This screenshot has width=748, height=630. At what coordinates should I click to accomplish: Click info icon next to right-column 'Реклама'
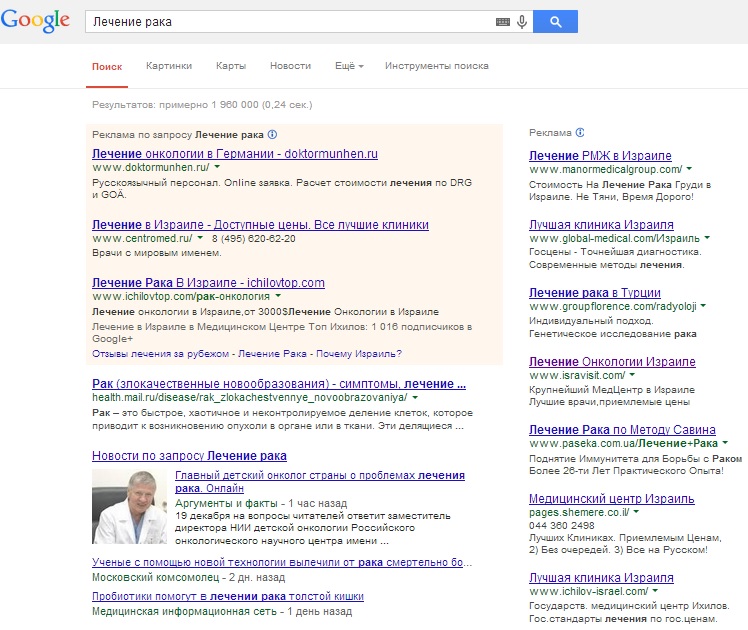click(x=580, y=133)
